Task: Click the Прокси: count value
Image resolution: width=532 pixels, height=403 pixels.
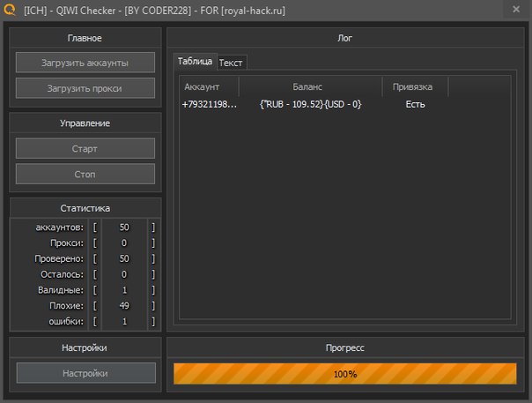Action: coord(124,243)
